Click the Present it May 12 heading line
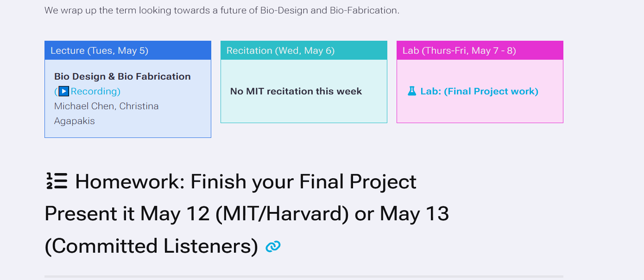Screen dimensions: 644x280 [247, 214]
